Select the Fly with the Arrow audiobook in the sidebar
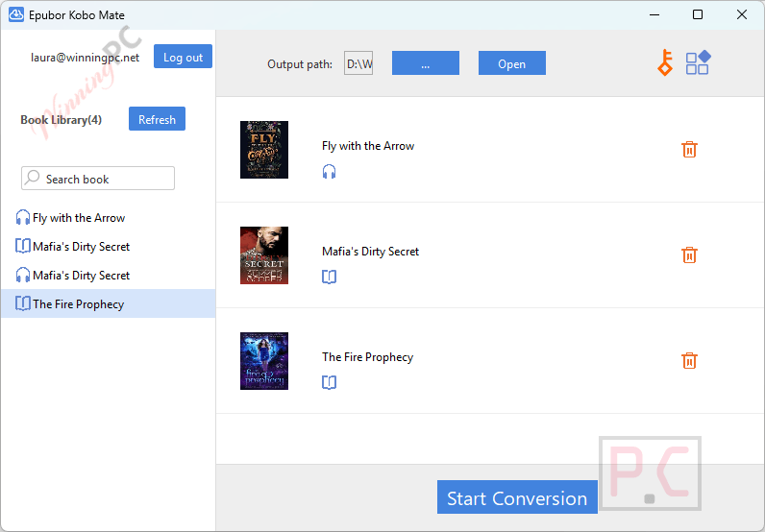765x532 pixels. coord(109,217)
